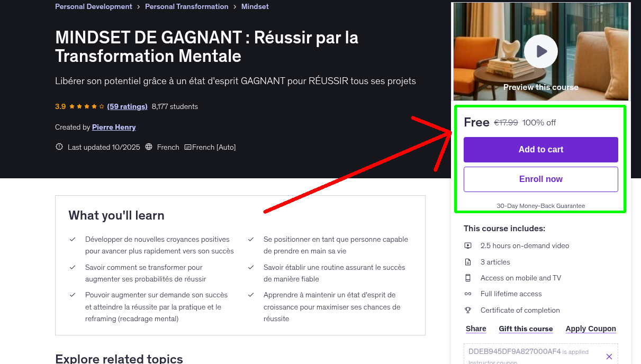
Task: Click the last updated clock icon
Action: (59, 147)
